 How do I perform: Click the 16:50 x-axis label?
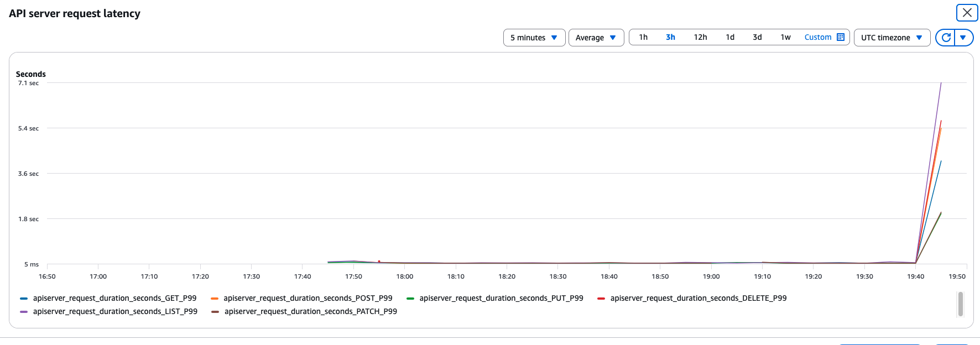47,276
